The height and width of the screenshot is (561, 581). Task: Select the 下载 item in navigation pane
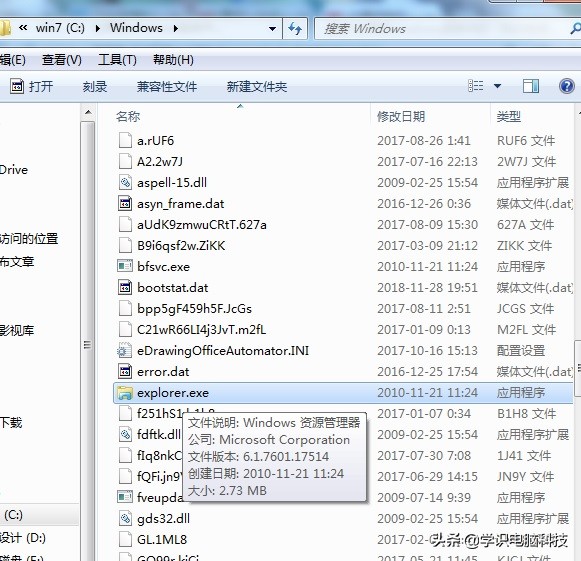[11, 422]
